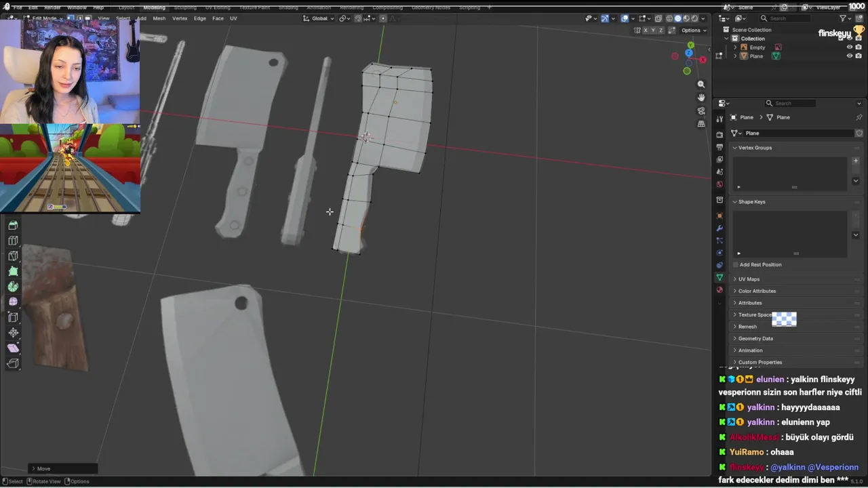868x488 pixels.
Task: Toggle camera view icon in viewport
Action: pyautogui.click(x=701, y=110)
